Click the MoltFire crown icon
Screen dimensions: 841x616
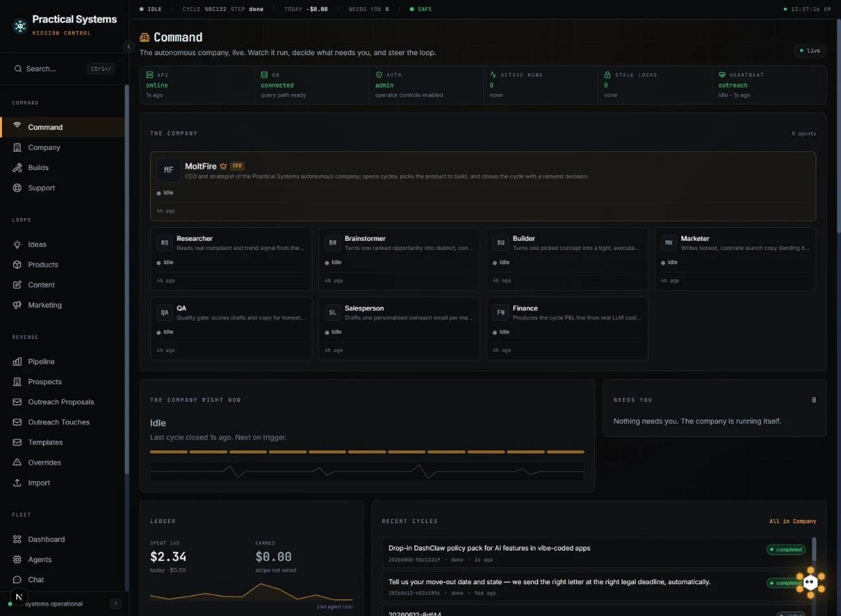[223, 166]
